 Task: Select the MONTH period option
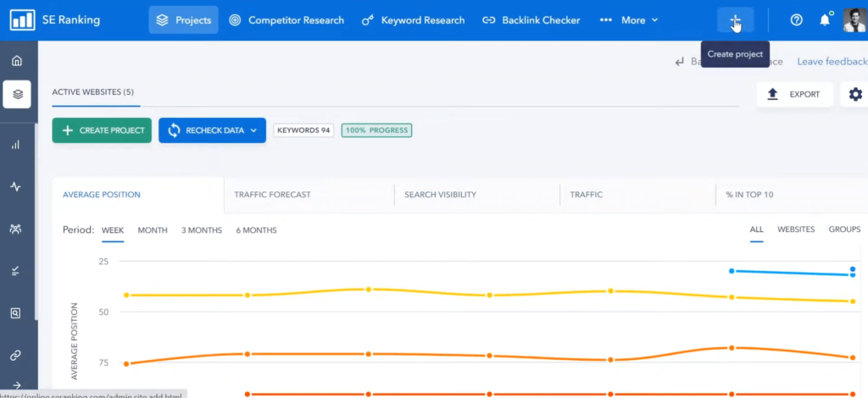[153, 230]
